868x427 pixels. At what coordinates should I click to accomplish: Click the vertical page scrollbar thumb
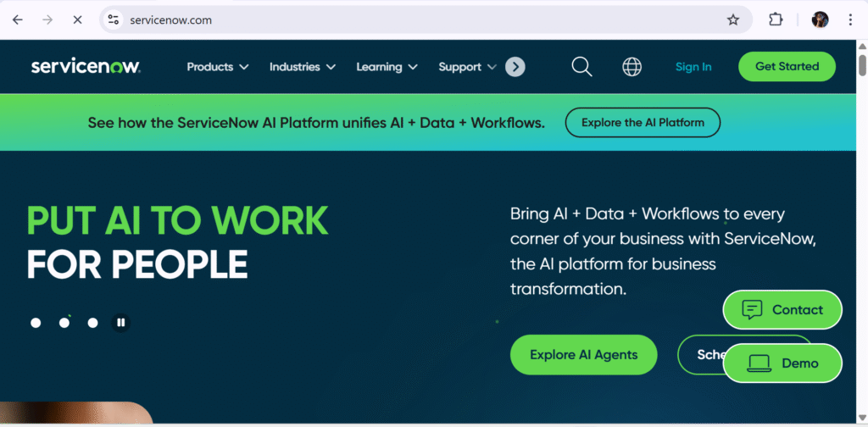(x=862, y=64)
